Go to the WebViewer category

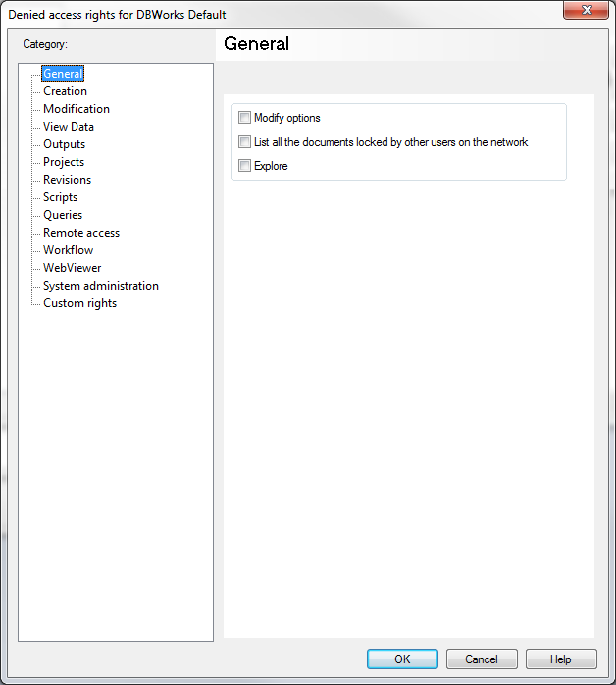72,268
